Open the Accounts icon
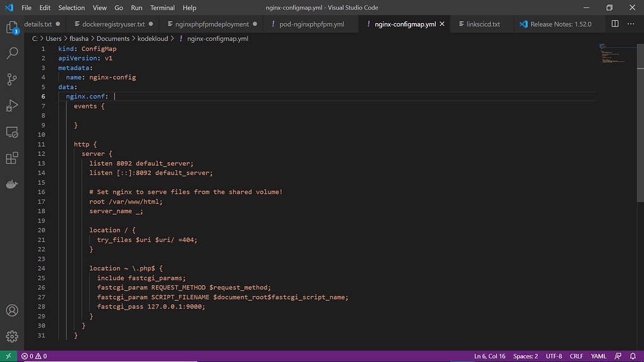644x362 pixels. 12,310
